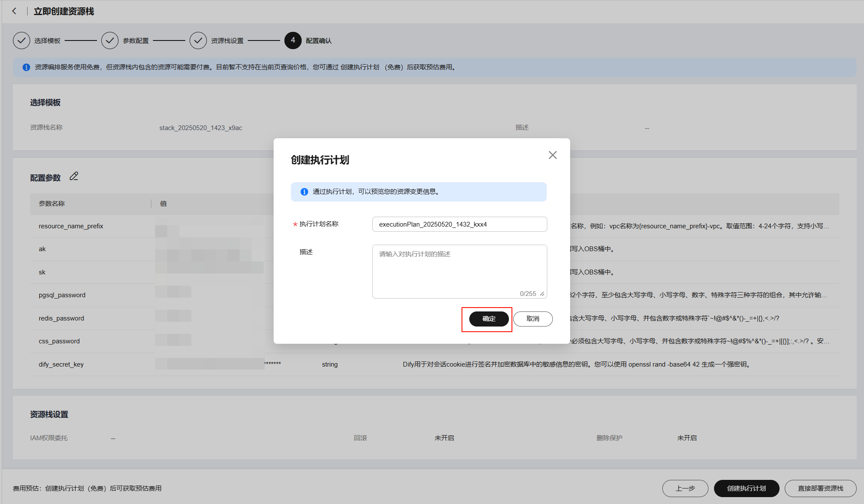The width and height of the screenshot is (864, 504).
Task: Click the textarea resize handle in the description box
Action: click(542, 294)
